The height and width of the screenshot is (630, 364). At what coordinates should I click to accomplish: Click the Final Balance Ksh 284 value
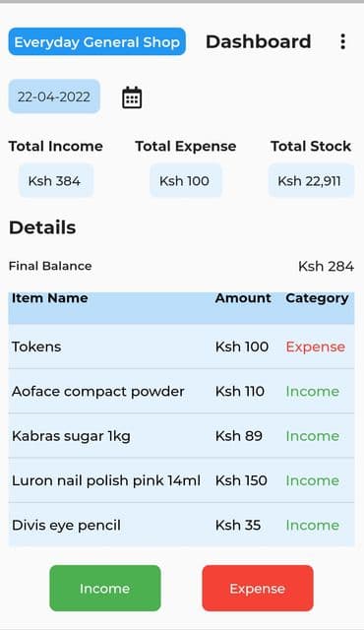pos(326,266)
